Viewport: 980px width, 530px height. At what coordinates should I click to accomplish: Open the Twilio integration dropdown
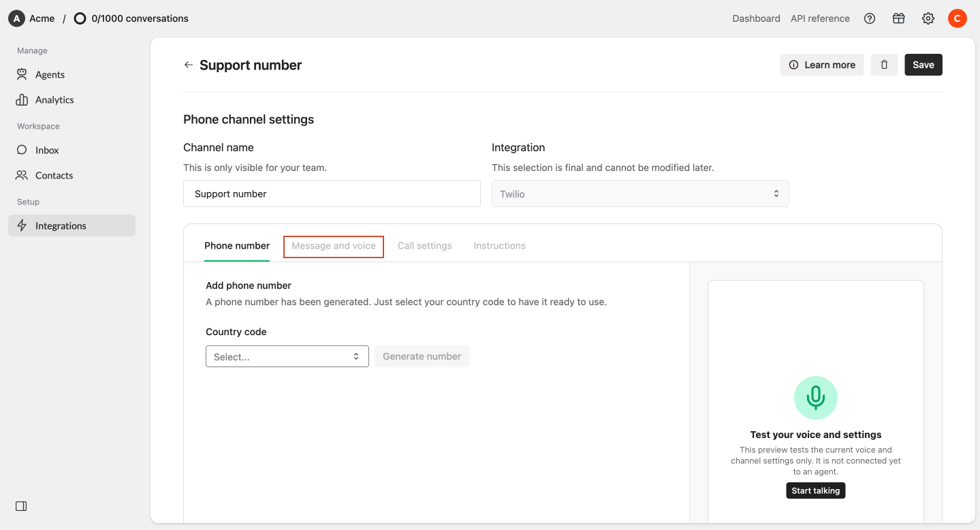[x=640, y=193]
